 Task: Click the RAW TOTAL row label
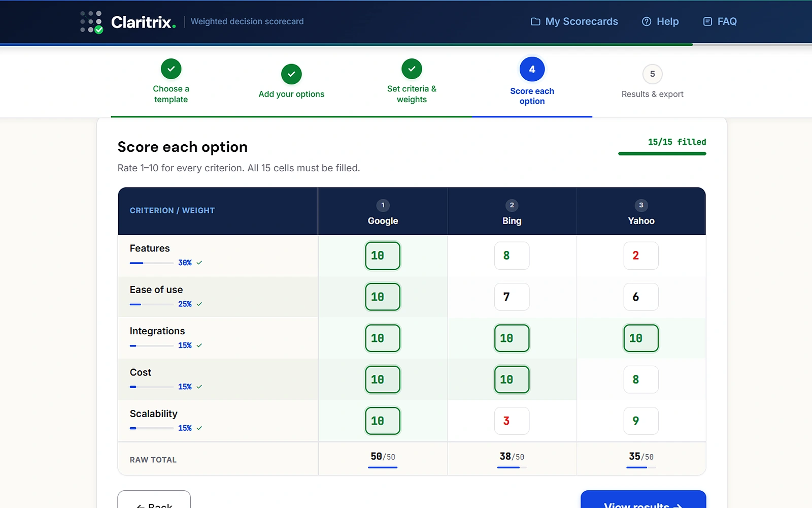(153, 460)
